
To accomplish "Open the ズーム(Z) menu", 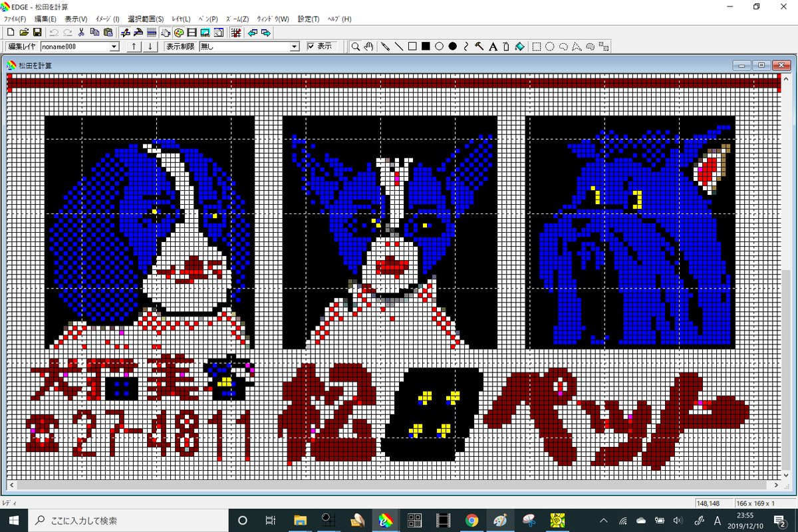I will [237, 19].
